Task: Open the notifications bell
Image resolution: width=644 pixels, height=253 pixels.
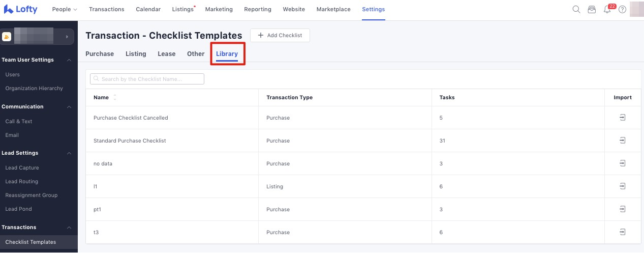Action: coord(607,10)
